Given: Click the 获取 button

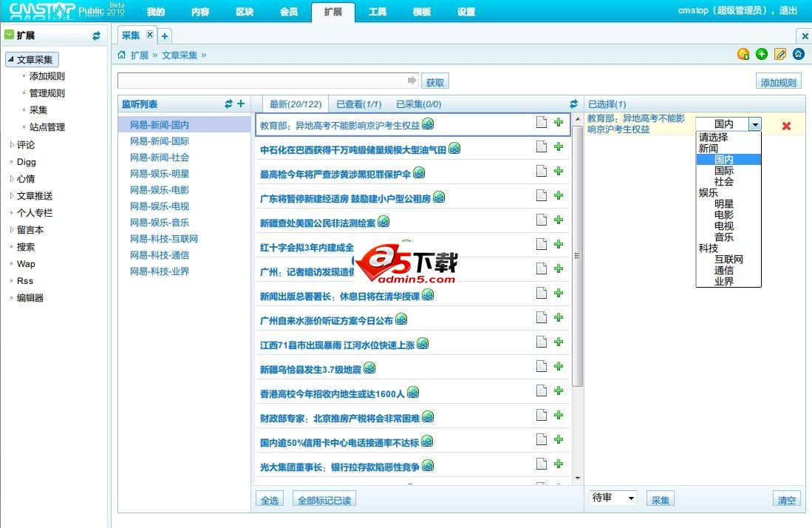Looking at the screenshot, I should pos(435,82).
